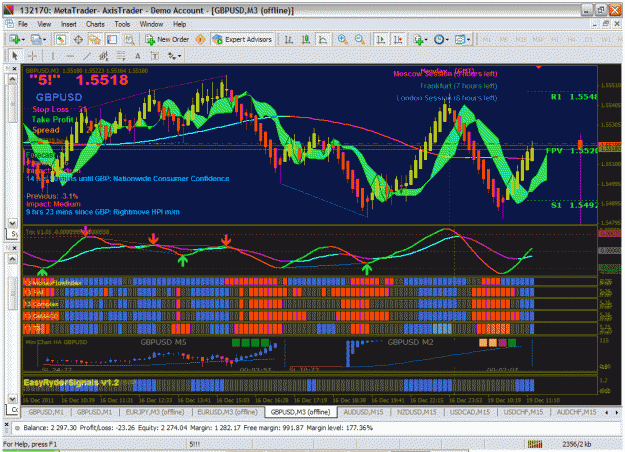Select the Text tool
625x452 pixels.
coord(138,56)
